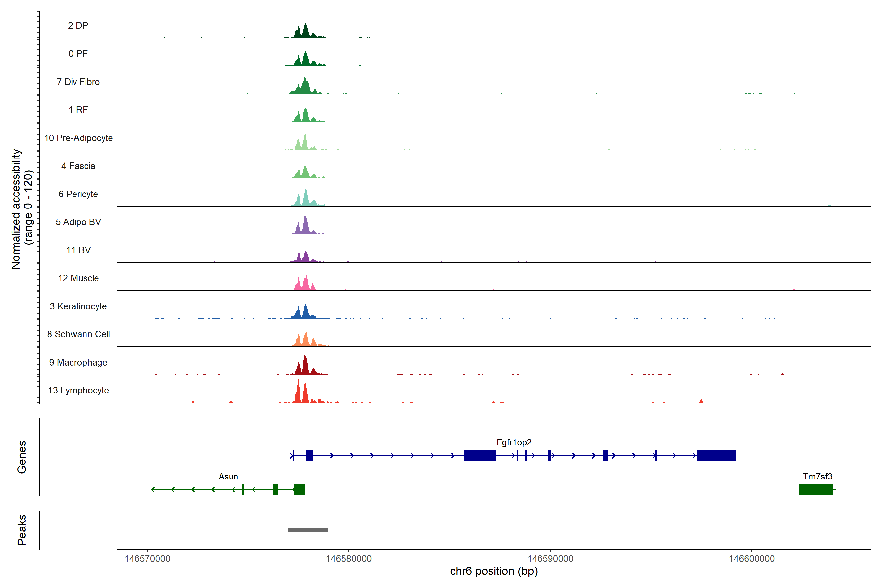Click the 146600000 axis tick label
The image size is (882, 588).
[751, 558]
